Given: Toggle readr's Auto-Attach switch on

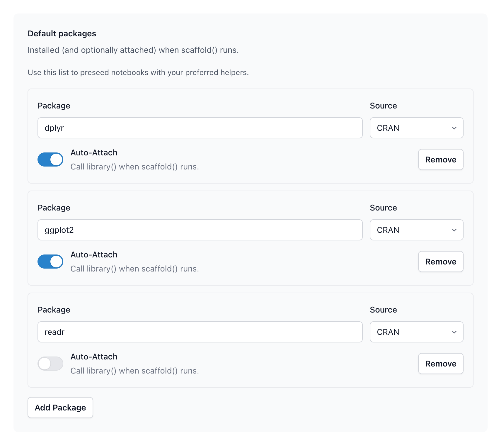Looking at the screenshot, I should [50, 363].
